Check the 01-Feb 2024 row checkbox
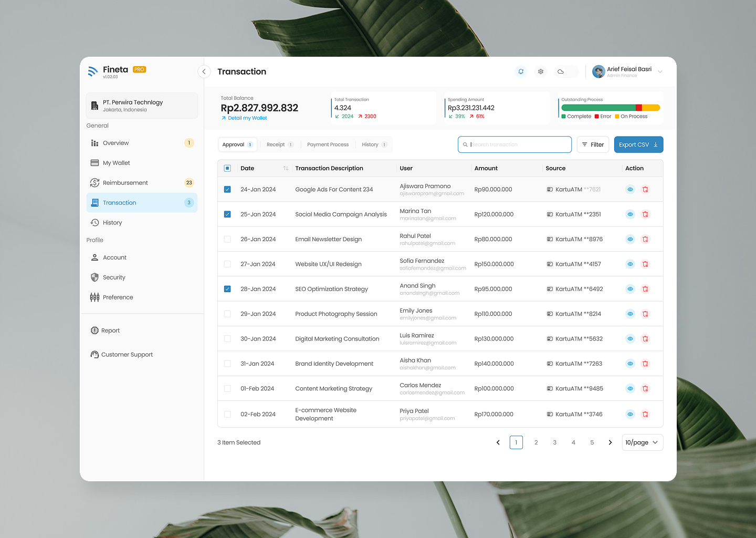This screenshot has height=538, width=756. [x=227, y=389]
